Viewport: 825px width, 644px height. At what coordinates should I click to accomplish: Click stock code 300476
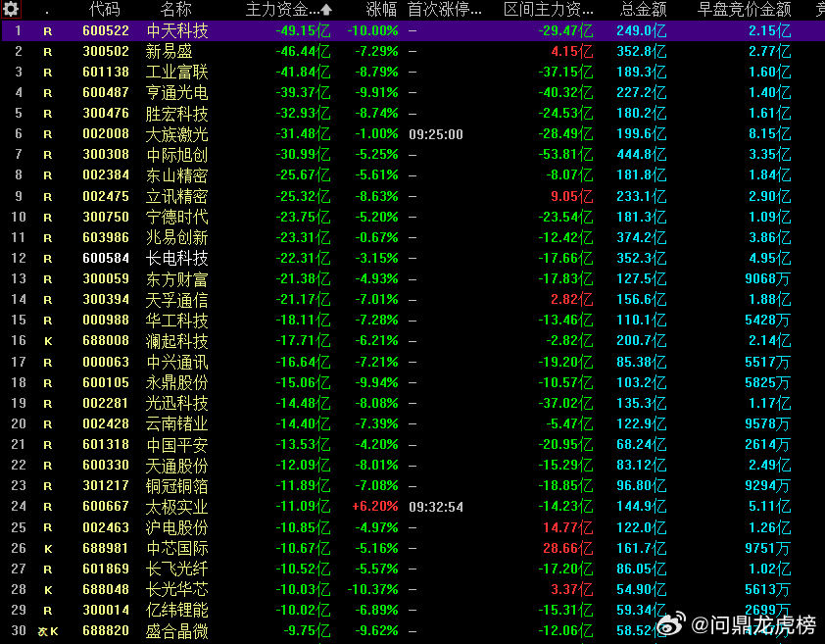click(x=106, y=113)
